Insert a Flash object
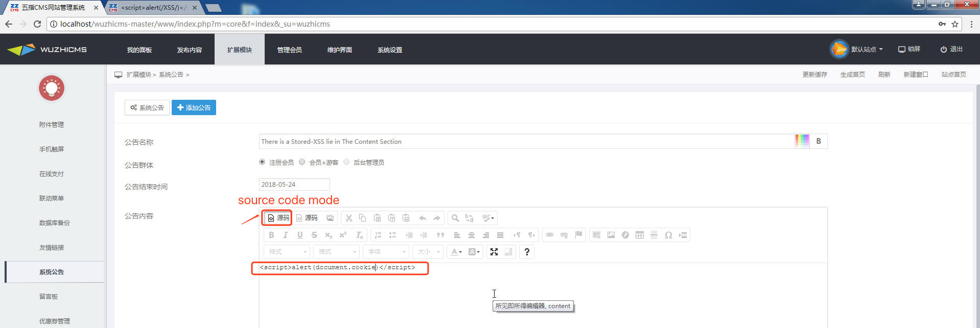 click(625, 235)
